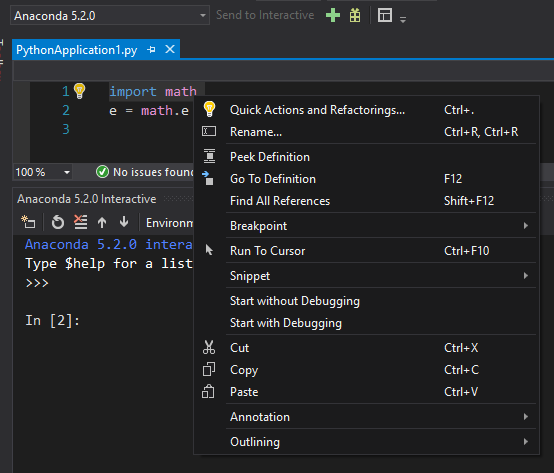Click the green plus add environment icon
Image resolution: width=554 pixels, height=473 pixels.
[x=333, y=15]
